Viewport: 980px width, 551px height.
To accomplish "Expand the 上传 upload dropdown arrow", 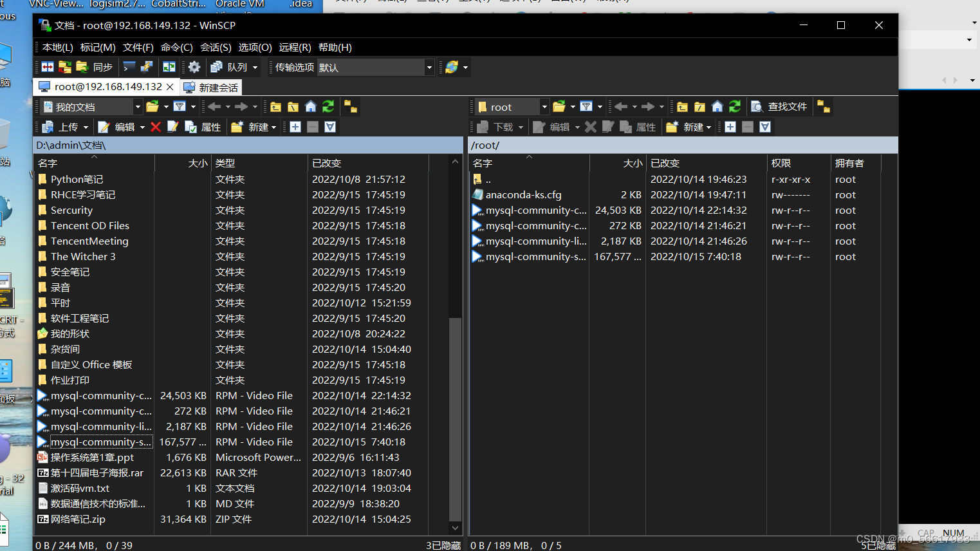I will coord(86,127).
